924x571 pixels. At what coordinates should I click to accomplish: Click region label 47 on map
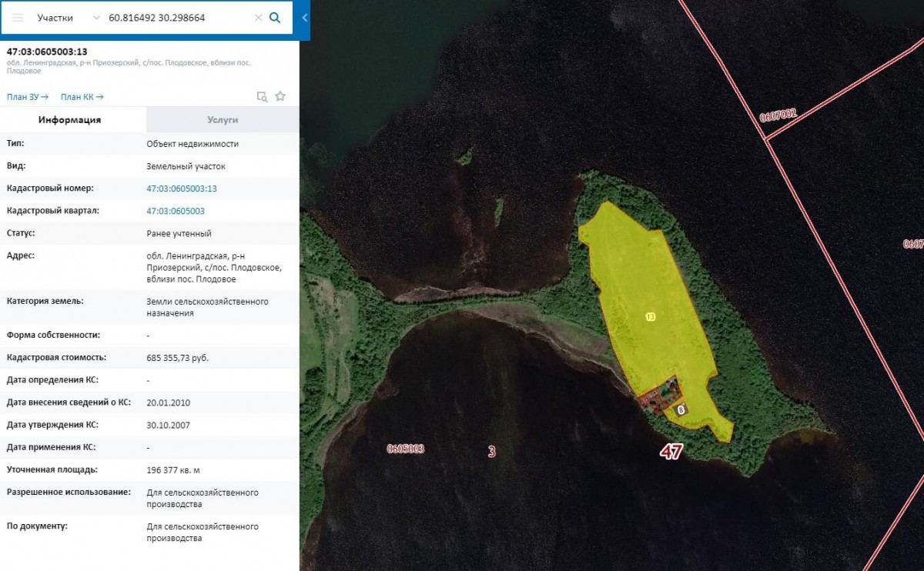click(x=671, y=452)
